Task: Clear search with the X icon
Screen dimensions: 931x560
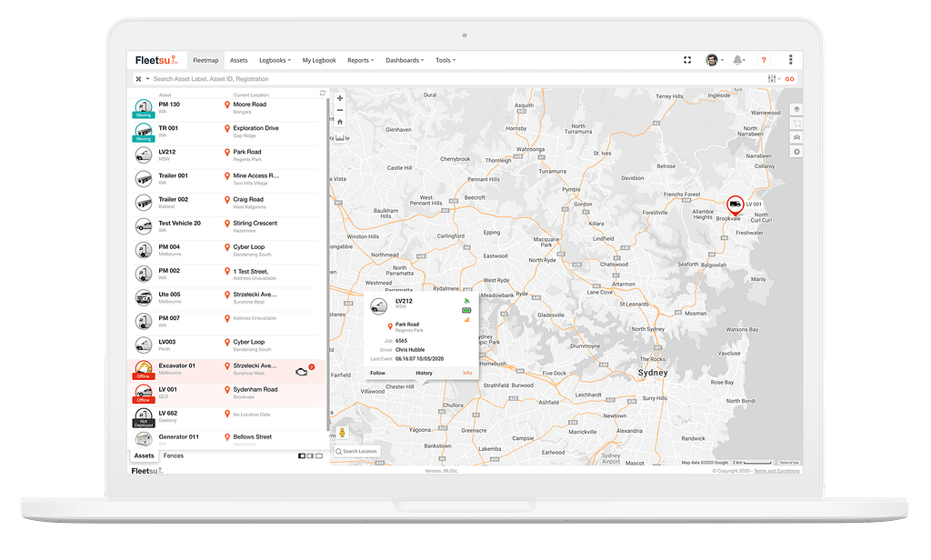Action: (x=138, y=78)
